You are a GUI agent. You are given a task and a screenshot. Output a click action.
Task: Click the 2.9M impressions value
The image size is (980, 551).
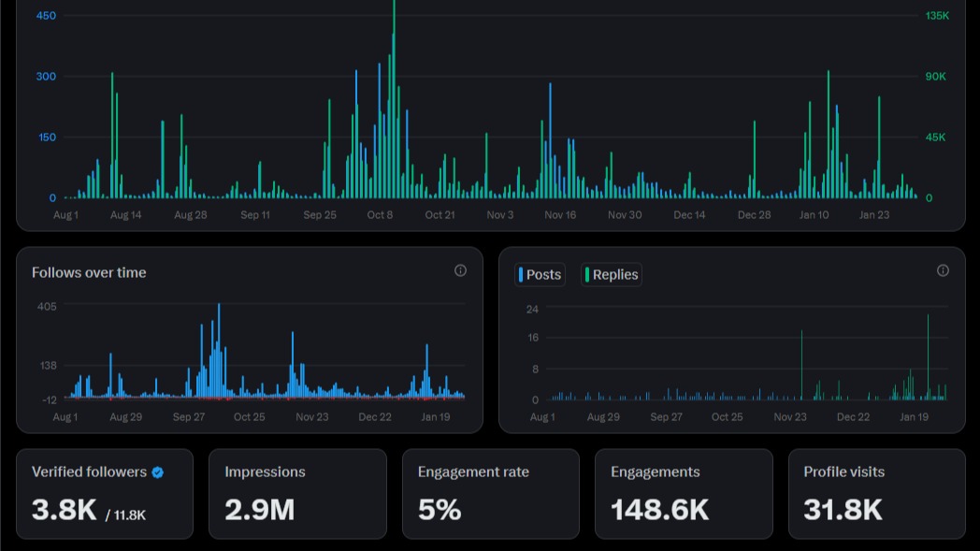pos(259,510)
